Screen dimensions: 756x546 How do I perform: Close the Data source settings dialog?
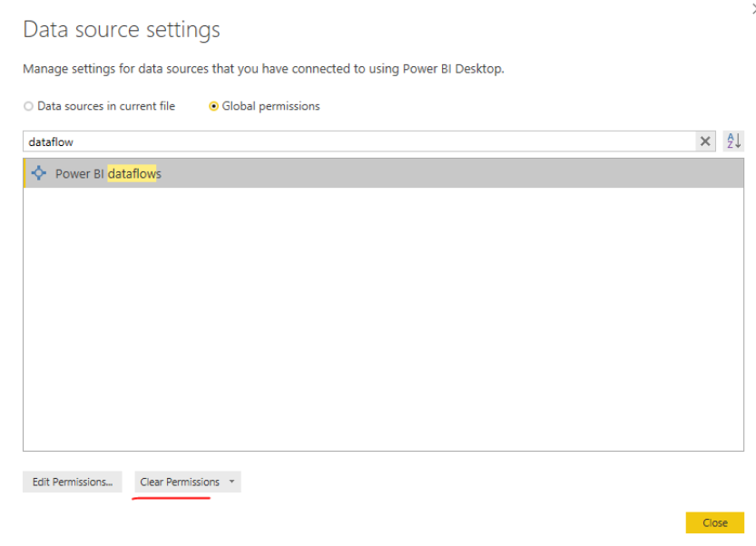(x=714, y=522)
